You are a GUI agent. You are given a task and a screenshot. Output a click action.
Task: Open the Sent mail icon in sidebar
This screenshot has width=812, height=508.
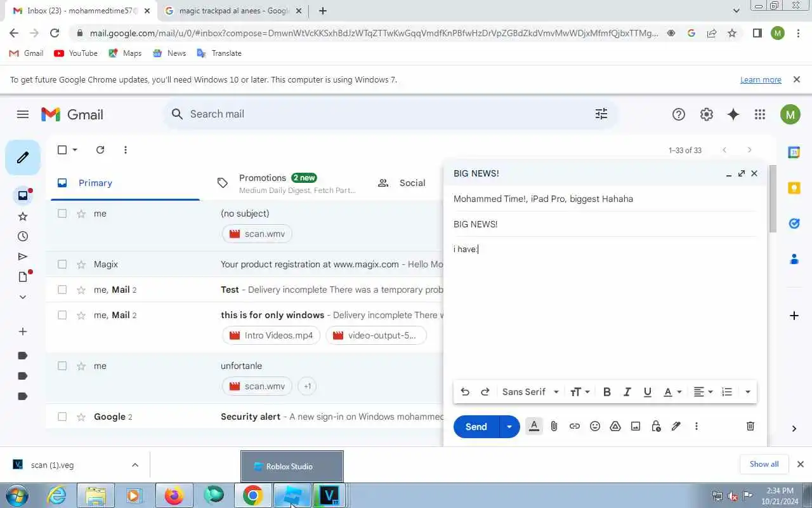23,257
